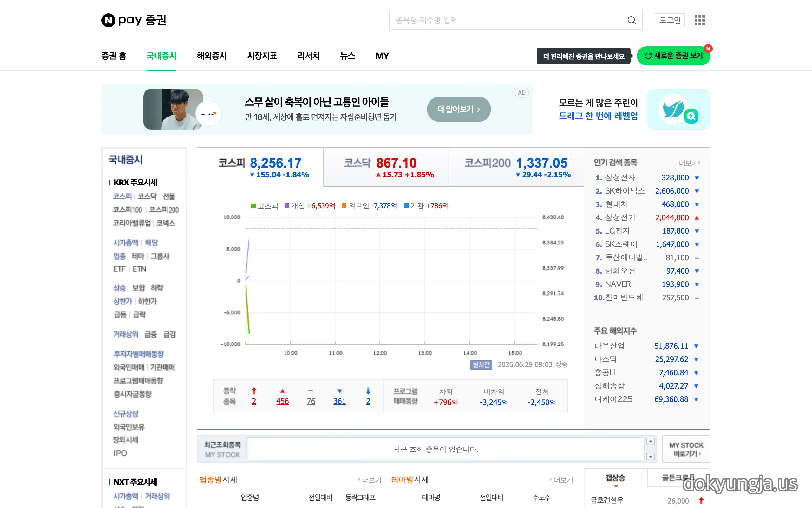Click 거래상위 in KRX 주요시세 sidebar

[126, 334]
